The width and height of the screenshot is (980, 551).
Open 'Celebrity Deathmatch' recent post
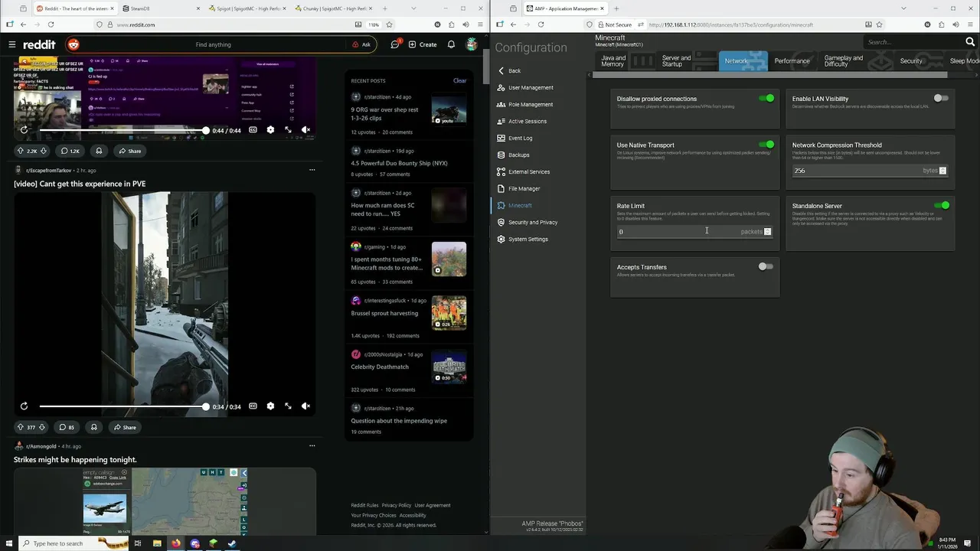click(379, 367)
